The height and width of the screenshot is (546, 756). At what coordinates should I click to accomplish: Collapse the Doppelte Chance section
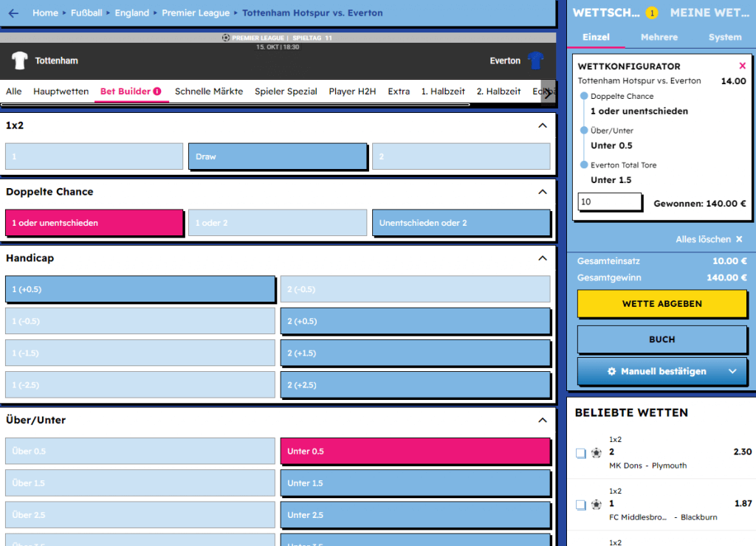click(x=543, y=192)
